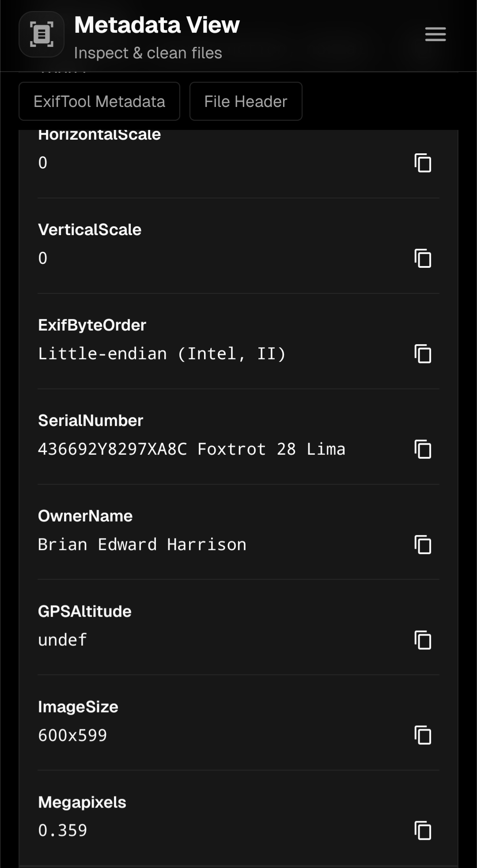Image resolution: width=477 pixels, height=868 pixels.
Task: Copy the SerialNumber value
Action: pyautogui.click(x=423, y=449)
